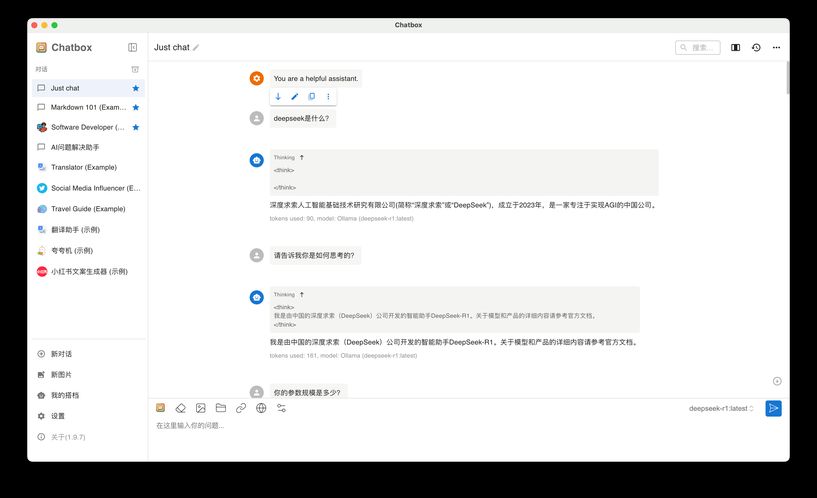The height and width of the screenshot is (498, 817).
Task: Open the Just chat conversation
Action: point(89,88)
